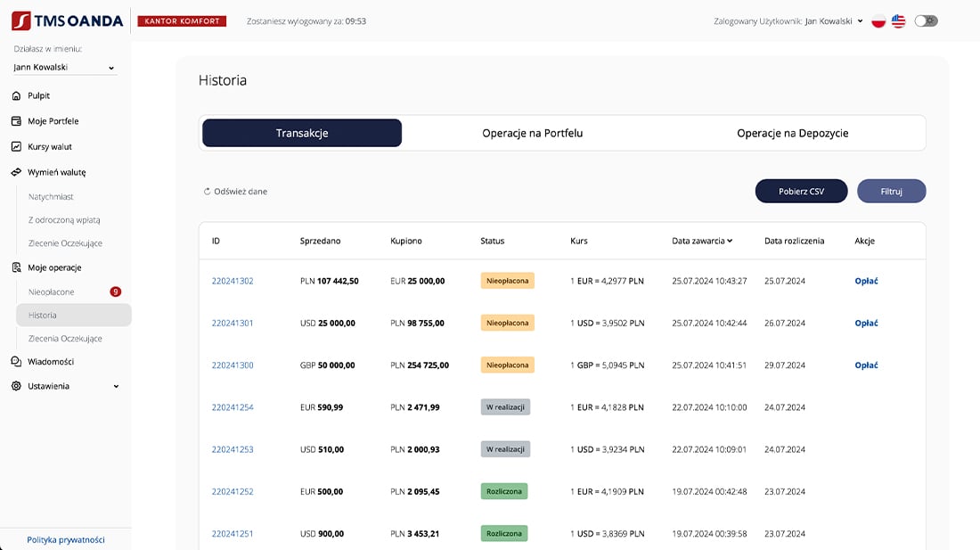Click the Pulpit home icon

(16, 95)
